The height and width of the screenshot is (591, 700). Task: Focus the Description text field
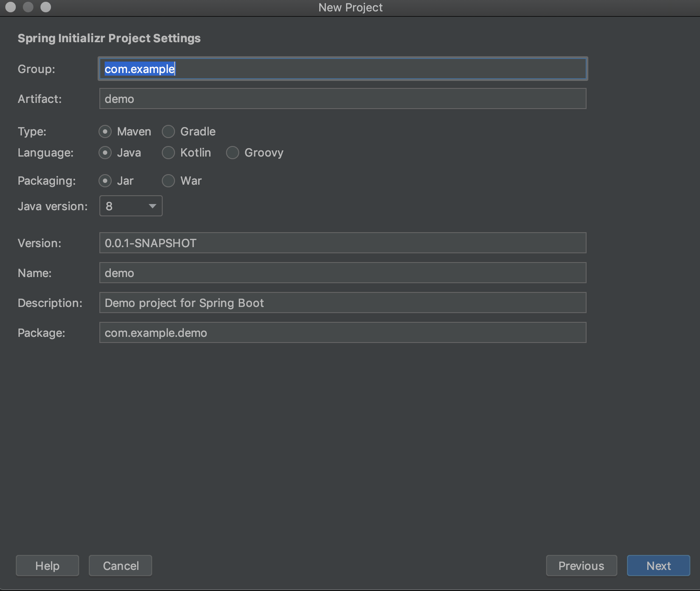click(x=343, y=303)
